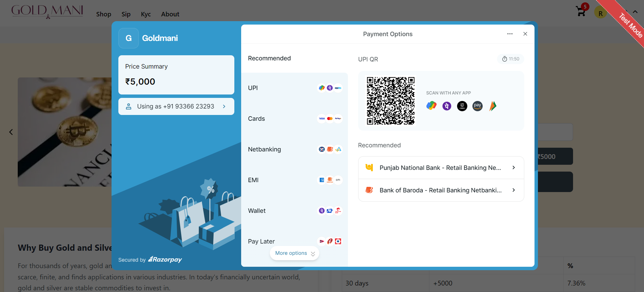Click the Paytm icon in UPI row
The height and width of the screenshot is (292, 644).
[338, 88]
